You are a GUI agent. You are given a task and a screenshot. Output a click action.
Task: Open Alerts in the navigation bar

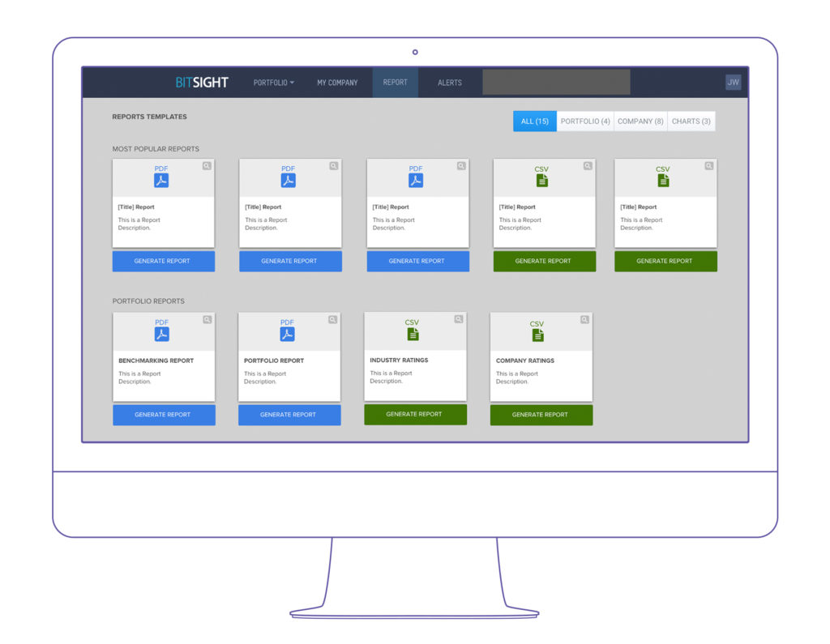[450, 83]
